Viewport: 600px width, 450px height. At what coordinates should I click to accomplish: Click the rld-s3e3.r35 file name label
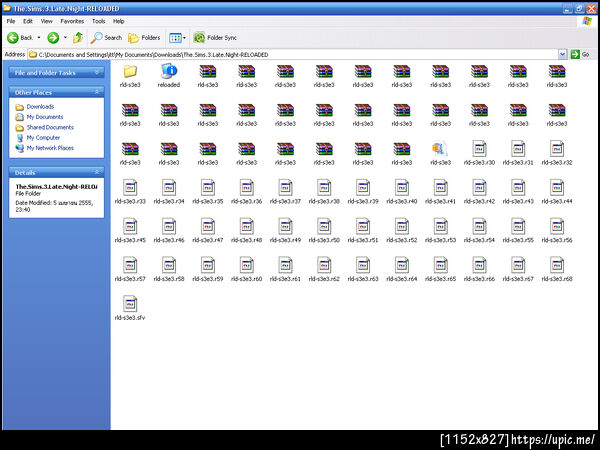coord(208,201)
